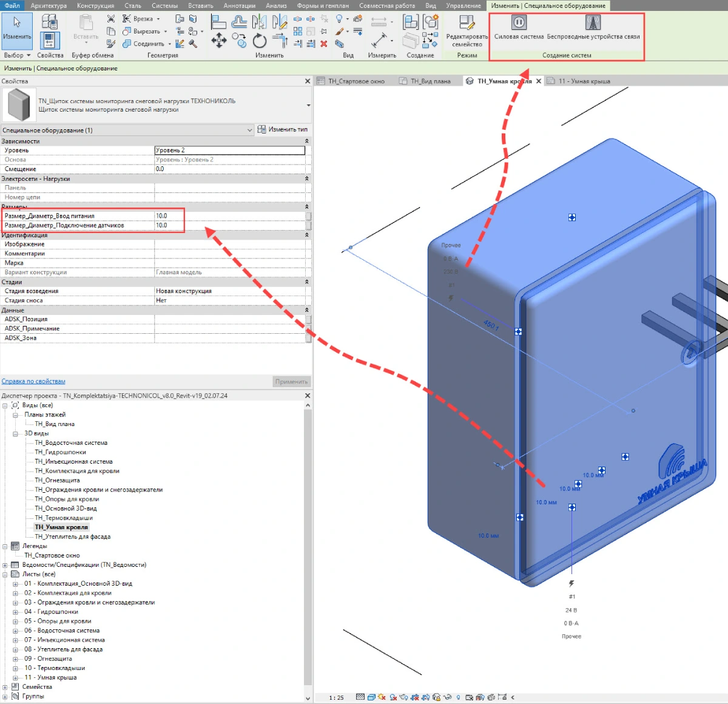Image resolution: width=728 pixels, height=704 pixels.
Task: Select the Move tool with four arrows
Action: click(218, 41)
